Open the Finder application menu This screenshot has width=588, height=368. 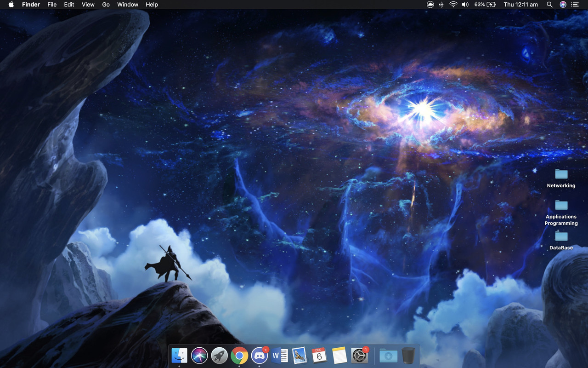(31, 5)
